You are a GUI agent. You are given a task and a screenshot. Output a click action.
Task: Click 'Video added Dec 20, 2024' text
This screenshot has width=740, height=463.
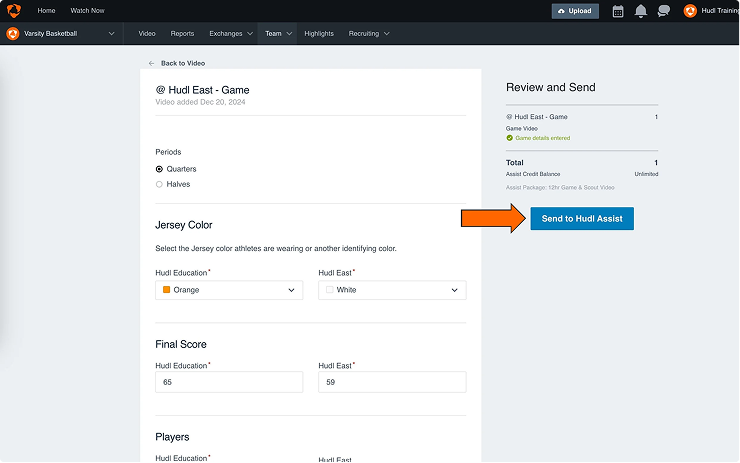pos(200,102)
